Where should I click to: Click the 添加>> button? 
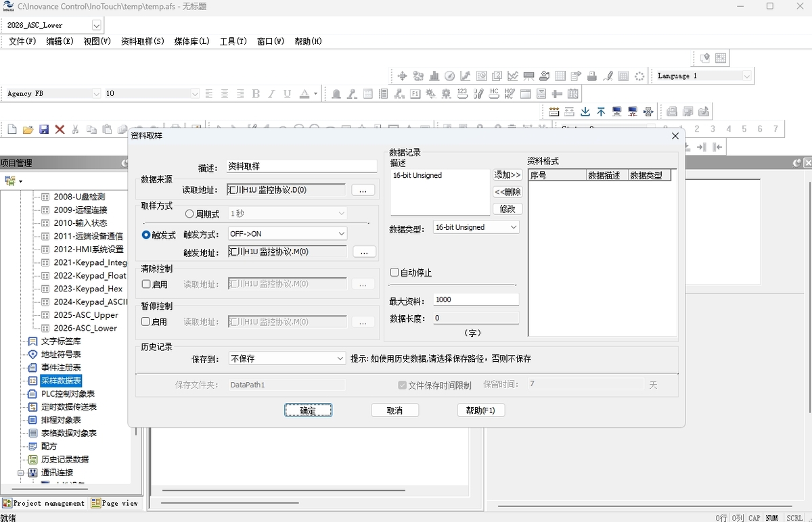[x=507, y=175]
